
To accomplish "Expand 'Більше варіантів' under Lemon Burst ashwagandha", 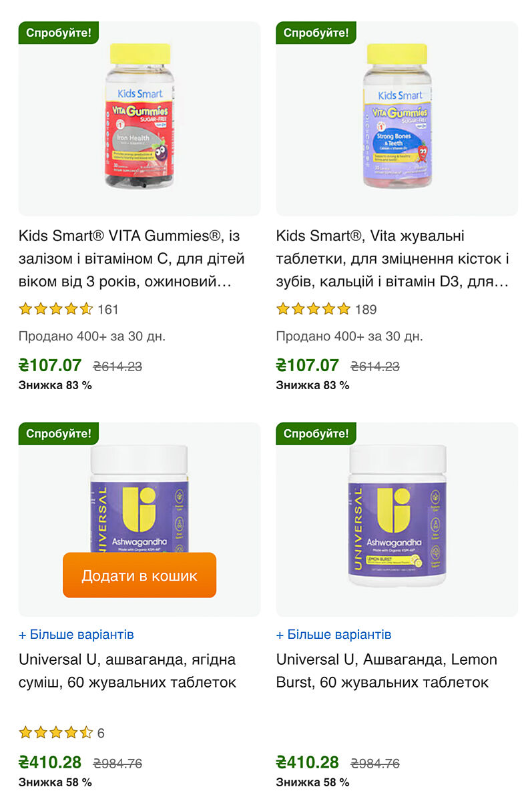I will tap(334, 634).
